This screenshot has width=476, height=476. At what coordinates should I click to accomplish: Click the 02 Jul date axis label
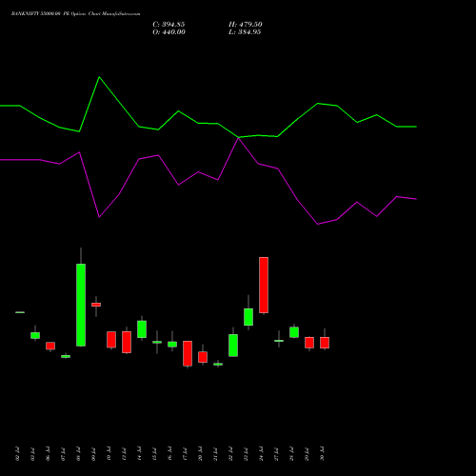17,454
